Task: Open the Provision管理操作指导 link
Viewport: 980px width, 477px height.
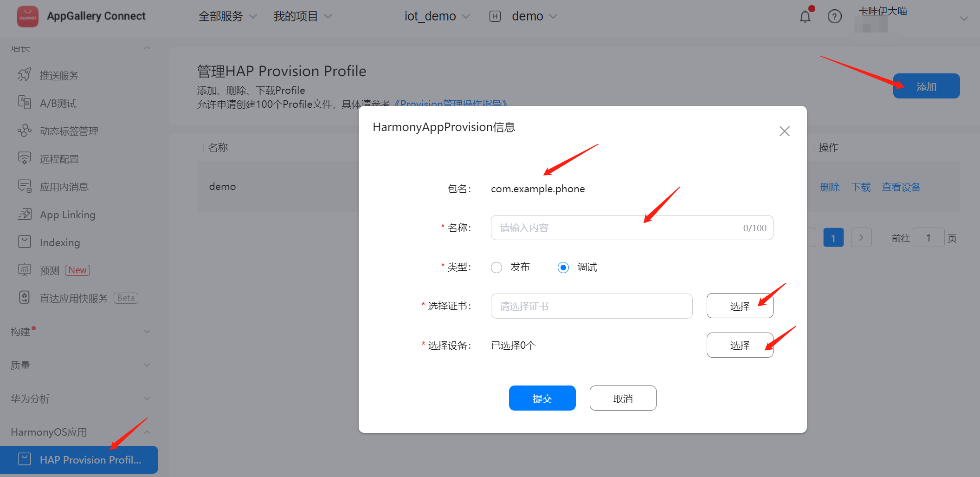Action: [x=451, y=103]
